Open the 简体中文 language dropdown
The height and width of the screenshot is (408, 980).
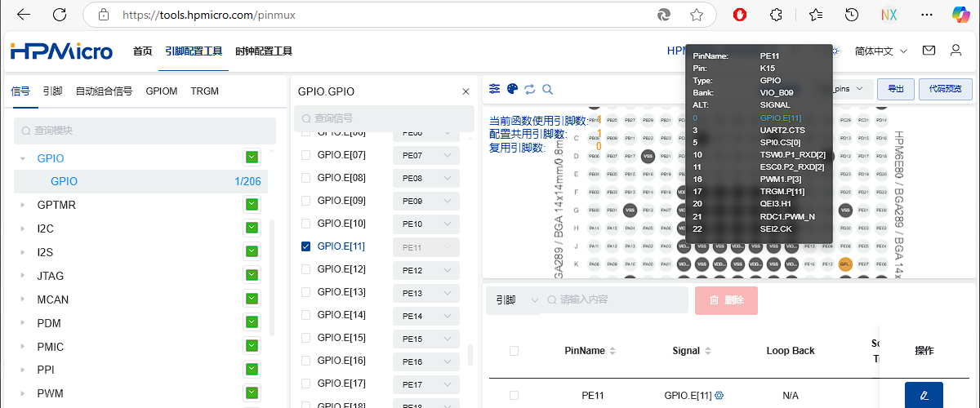pos(881,51)
